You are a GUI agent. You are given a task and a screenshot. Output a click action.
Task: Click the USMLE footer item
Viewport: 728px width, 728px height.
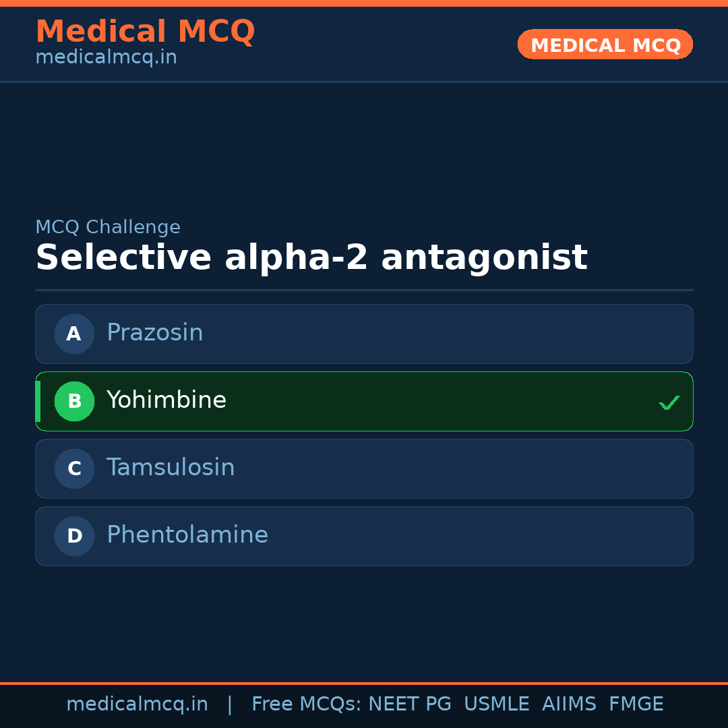(x=497, y=704)
